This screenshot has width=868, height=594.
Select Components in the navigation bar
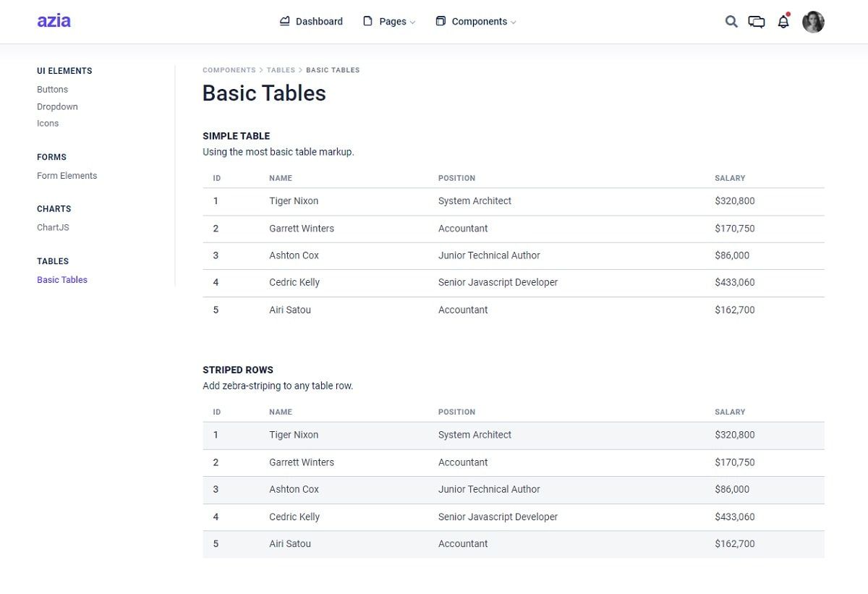479,21
